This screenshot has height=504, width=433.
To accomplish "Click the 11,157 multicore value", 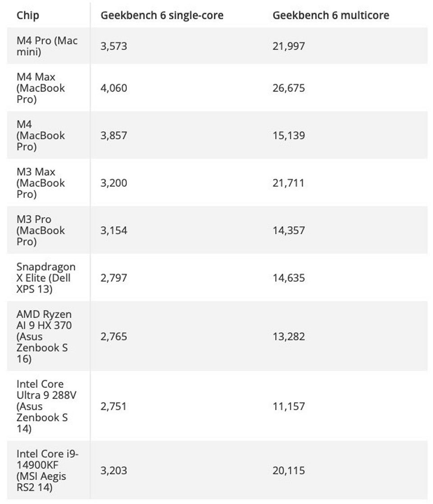I will [289, 406].
